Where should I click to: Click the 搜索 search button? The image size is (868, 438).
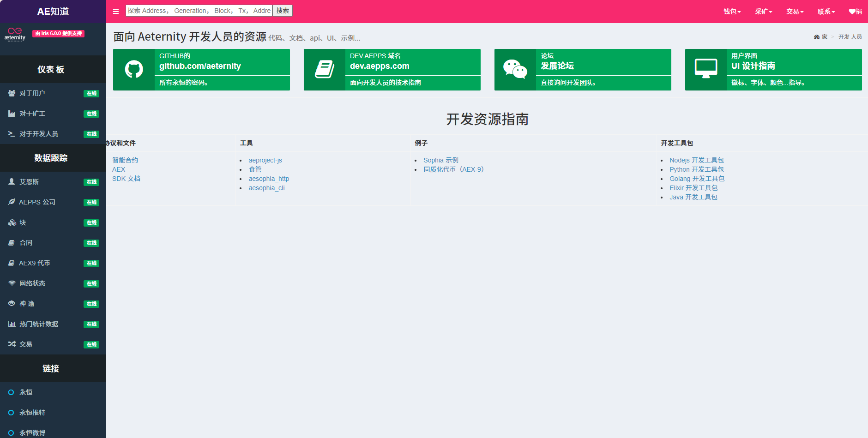coord(283,11)
